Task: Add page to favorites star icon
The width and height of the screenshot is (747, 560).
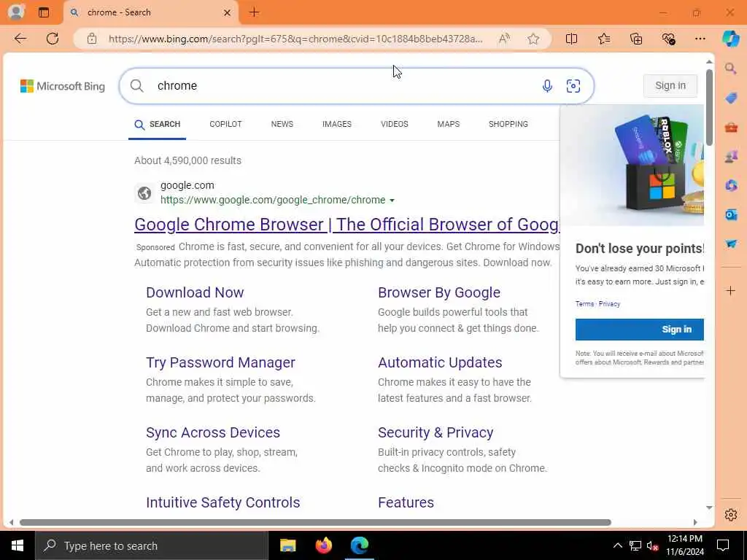Action: click(533, 39)
